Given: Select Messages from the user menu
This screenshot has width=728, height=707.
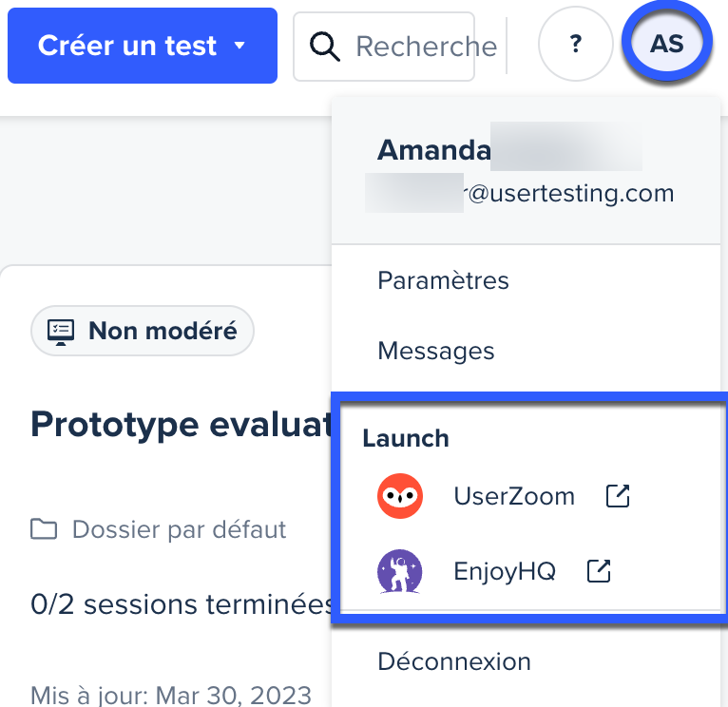Looking at the screenshot, I should [x=436, y=351].
